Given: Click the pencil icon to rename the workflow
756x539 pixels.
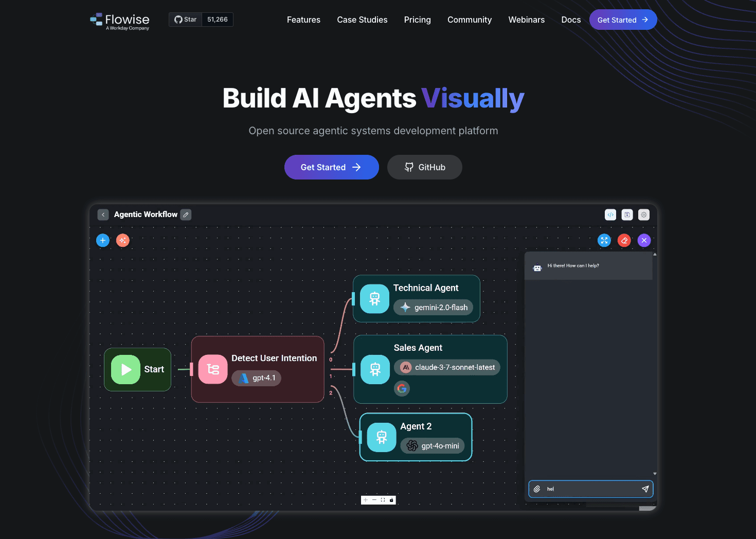Looking at the screenshot, I should (x=186, y=214).
